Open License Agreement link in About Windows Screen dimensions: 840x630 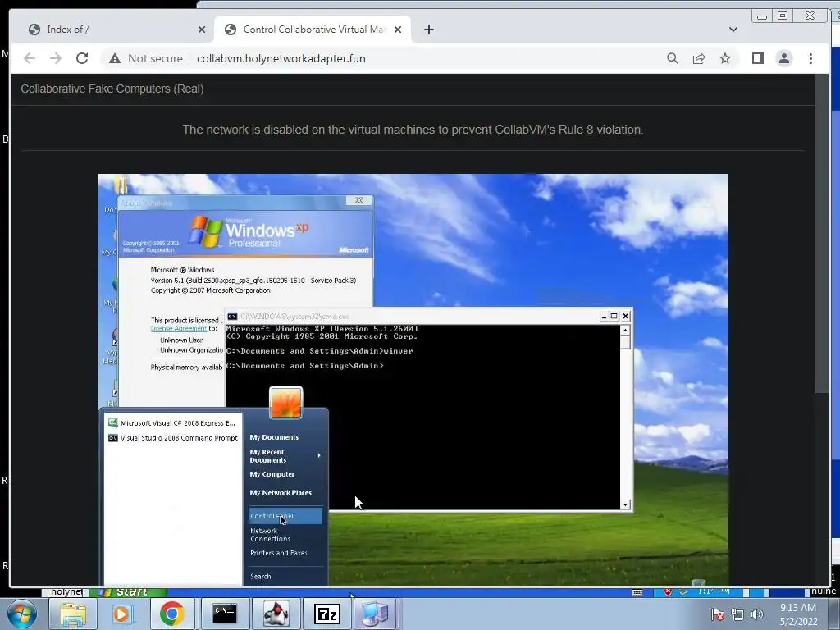coord(178,328)
